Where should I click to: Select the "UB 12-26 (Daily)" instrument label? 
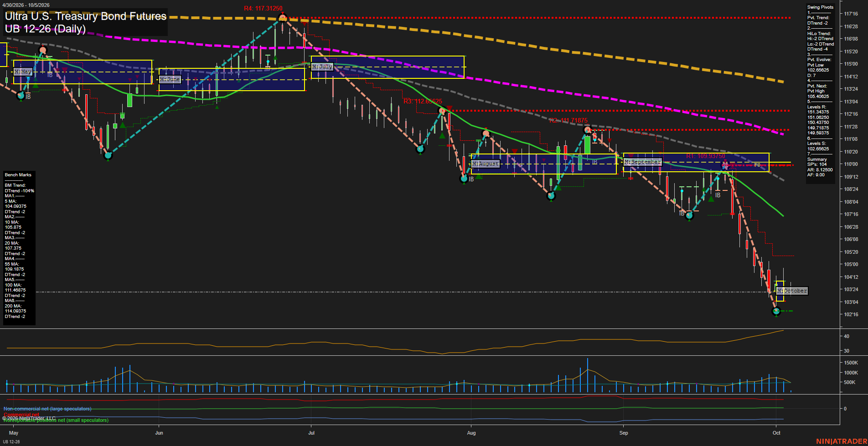(45, 29)
